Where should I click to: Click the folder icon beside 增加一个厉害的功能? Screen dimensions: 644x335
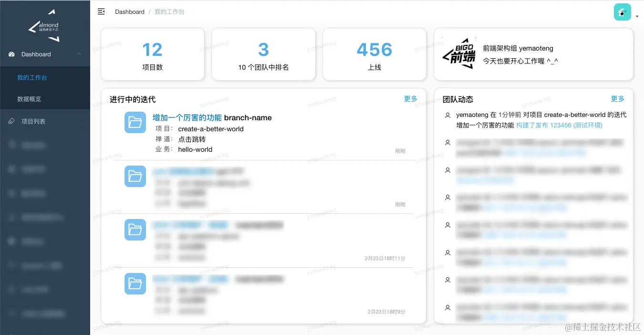(135, 123)
